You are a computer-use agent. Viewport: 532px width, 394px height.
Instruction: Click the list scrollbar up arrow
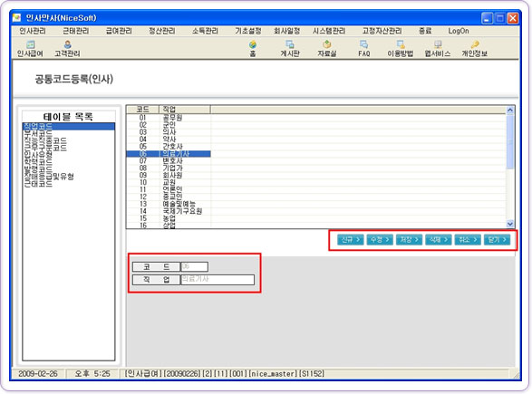pyautogui.click(x=510, y=110)
